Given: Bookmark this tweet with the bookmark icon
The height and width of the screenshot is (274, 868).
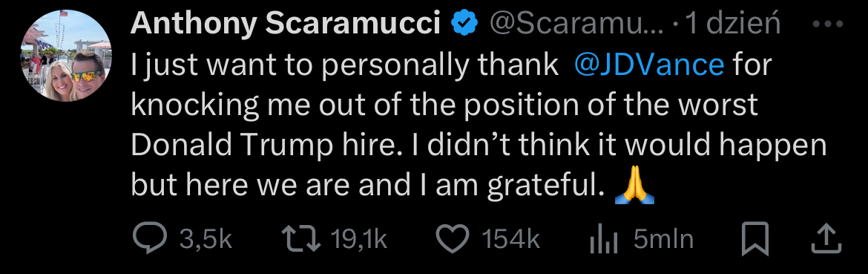Looking at the screenshot, I should 755,239.
